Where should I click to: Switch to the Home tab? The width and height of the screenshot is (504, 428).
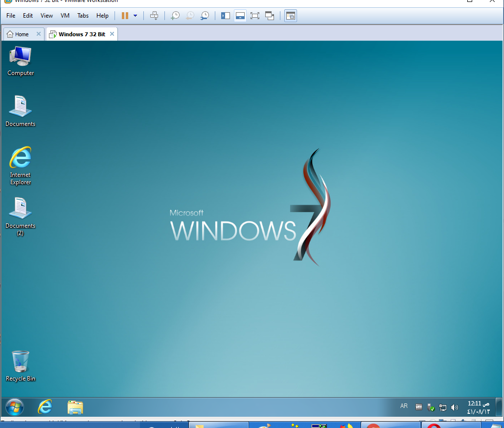click(x=22, y=34)
